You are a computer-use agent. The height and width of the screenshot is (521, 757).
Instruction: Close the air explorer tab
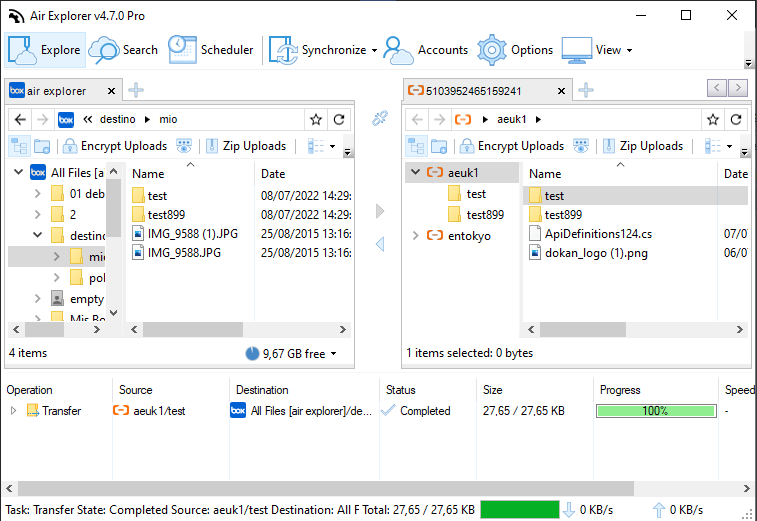coord(111,91)
